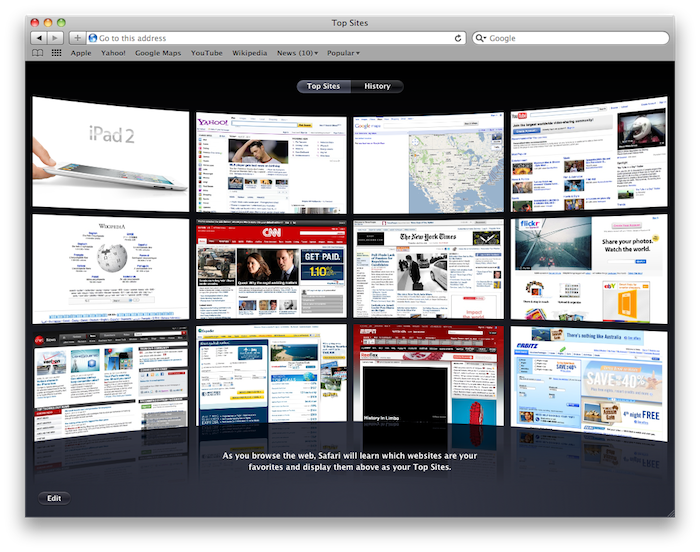Viewport: 700px width, 552px height.
Task: Switch to the History tab
Action: pyautogui.click(x=377, y=86)
